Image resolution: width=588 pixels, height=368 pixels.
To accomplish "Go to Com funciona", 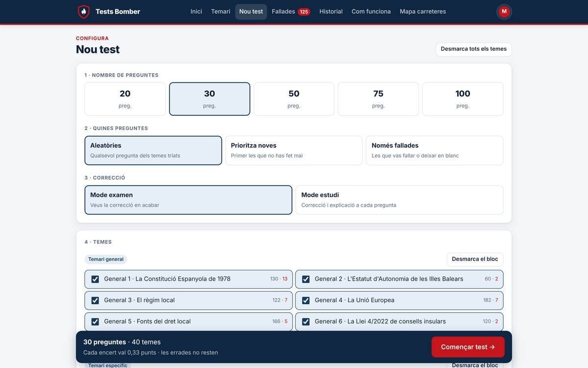I will tap(371, 11).
